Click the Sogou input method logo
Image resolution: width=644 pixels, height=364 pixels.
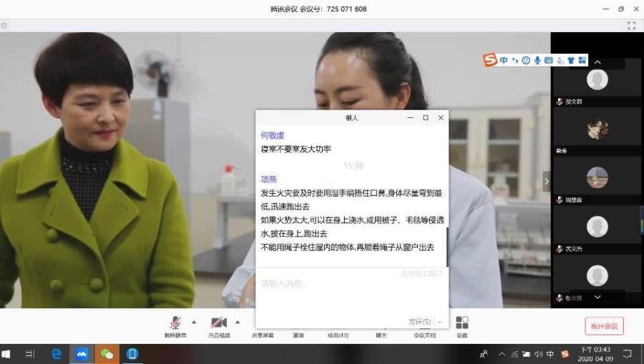coord(489,60)
